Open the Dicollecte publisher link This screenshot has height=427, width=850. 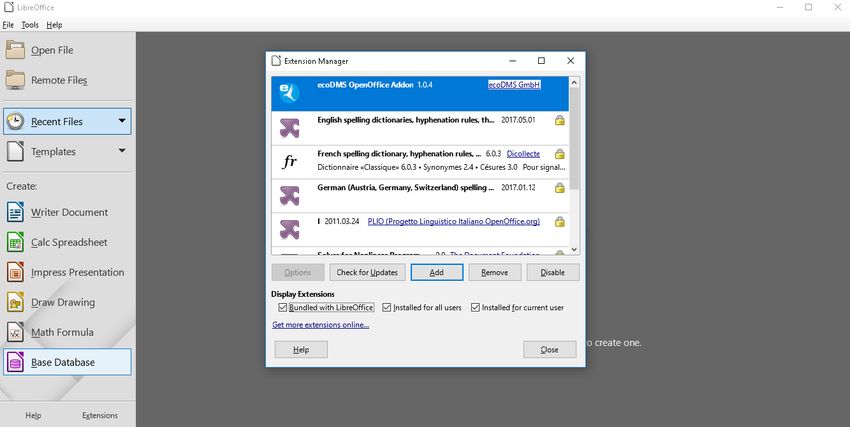pyautogui.click(x=523, y=154)
